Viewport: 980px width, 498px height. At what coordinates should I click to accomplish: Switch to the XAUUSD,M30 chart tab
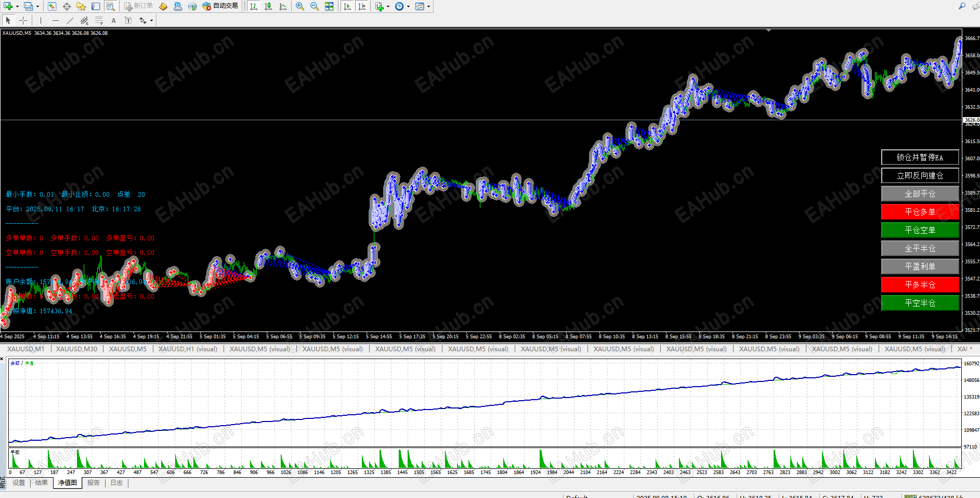pos(76,349)
